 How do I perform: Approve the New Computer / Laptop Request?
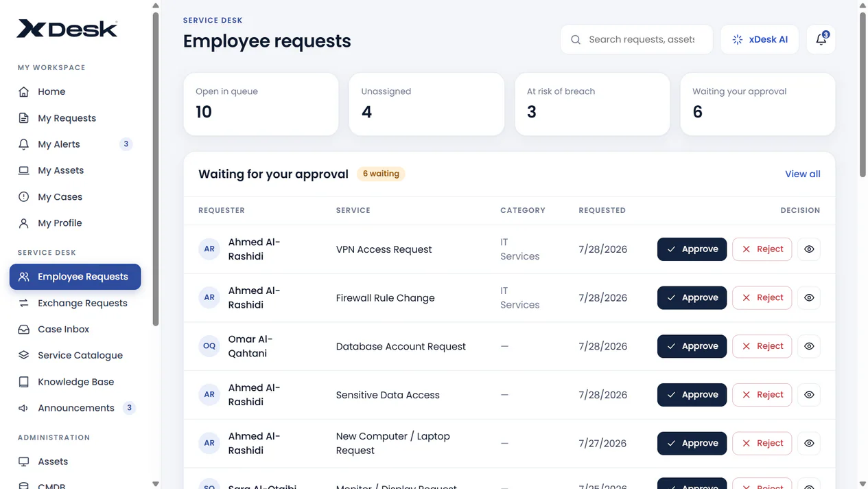coord(692,443)
